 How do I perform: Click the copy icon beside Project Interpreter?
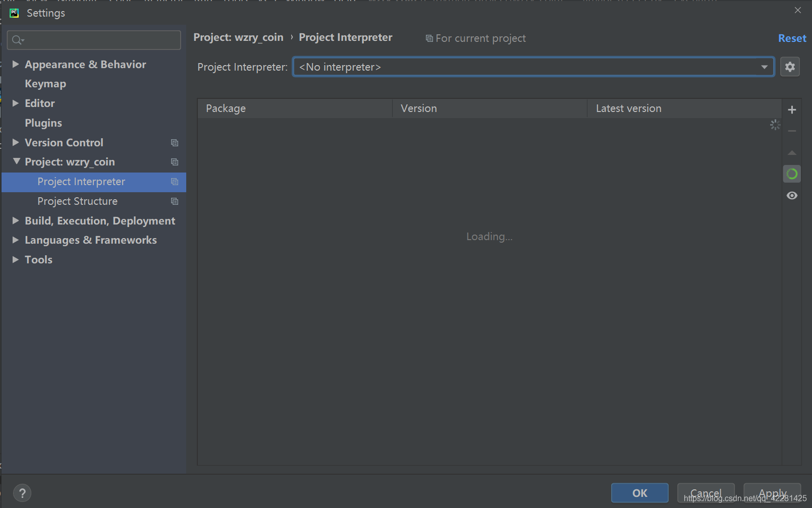(x=175, y=182)
